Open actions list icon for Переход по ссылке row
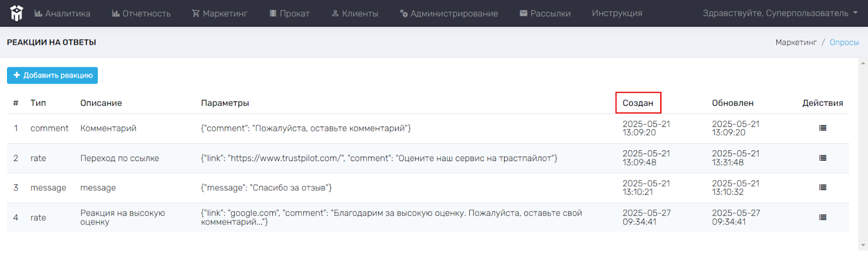The width and height of the screenshot is (868, 256). (822, 158)
